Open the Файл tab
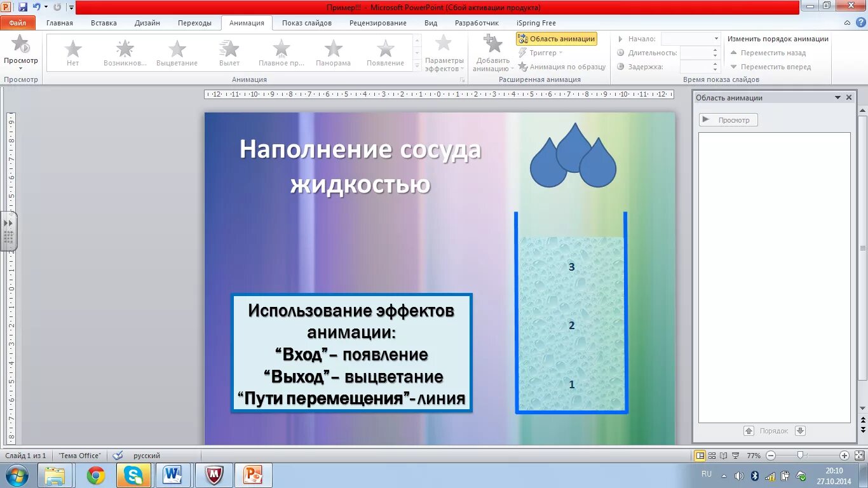868x488 pixels. click(18, 23)
